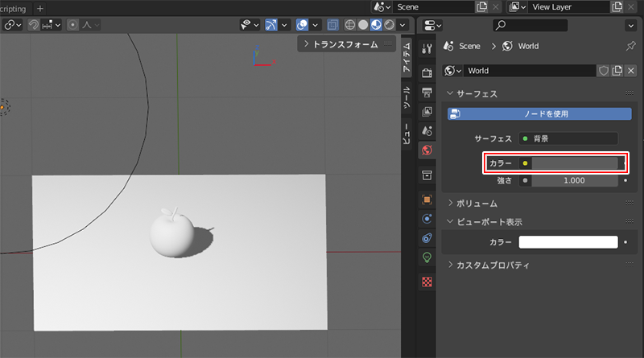644x358 pixels.
Task: Open the viewport shading options dropdown
Action: 401,26
